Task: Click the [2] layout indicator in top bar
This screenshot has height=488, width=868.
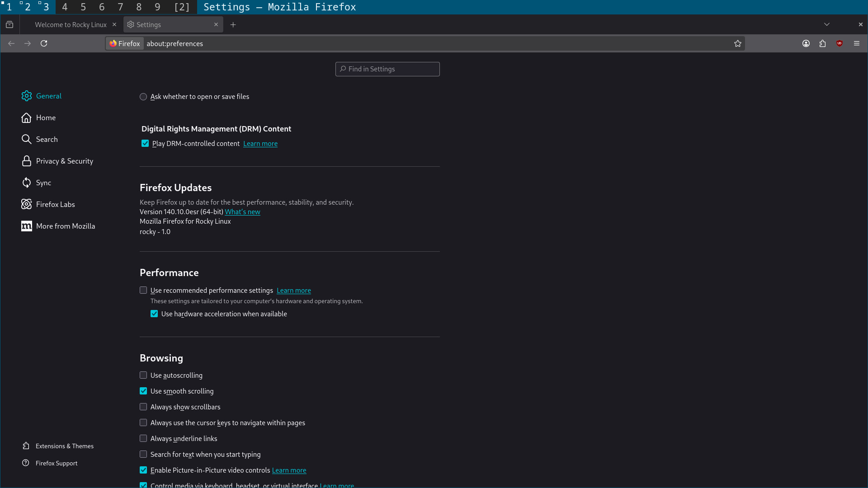Action: point(182,7)
